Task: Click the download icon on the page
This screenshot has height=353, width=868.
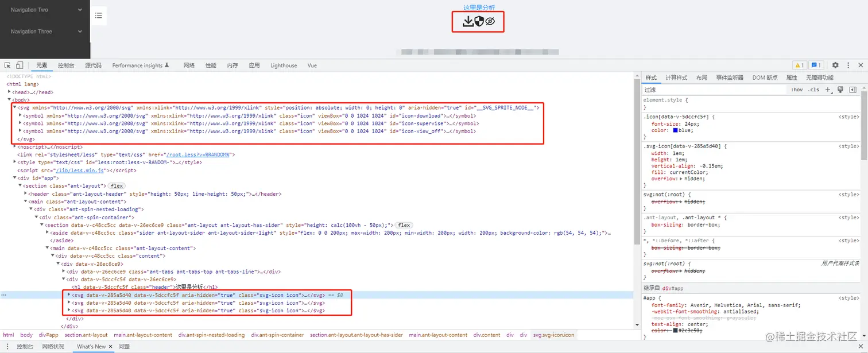Action: click(468, 21)
